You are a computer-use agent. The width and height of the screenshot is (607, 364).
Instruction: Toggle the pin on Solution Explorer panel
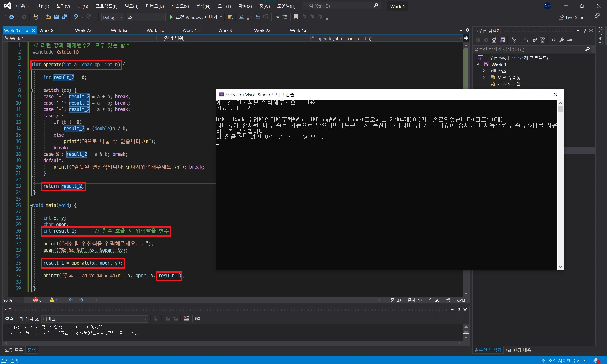tap(585, 31)
